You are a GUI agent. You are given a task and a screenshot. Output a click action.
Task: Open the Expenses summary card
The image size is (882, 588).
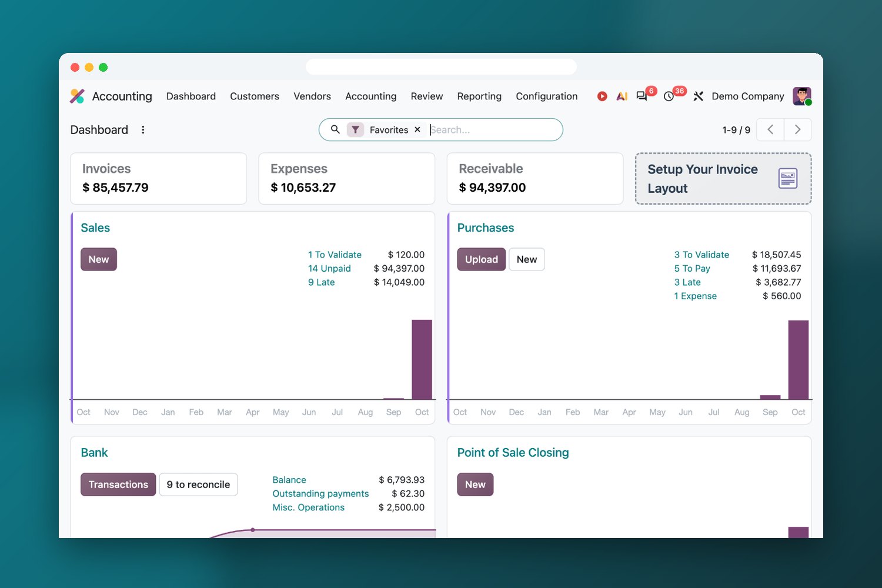(347, 179)
